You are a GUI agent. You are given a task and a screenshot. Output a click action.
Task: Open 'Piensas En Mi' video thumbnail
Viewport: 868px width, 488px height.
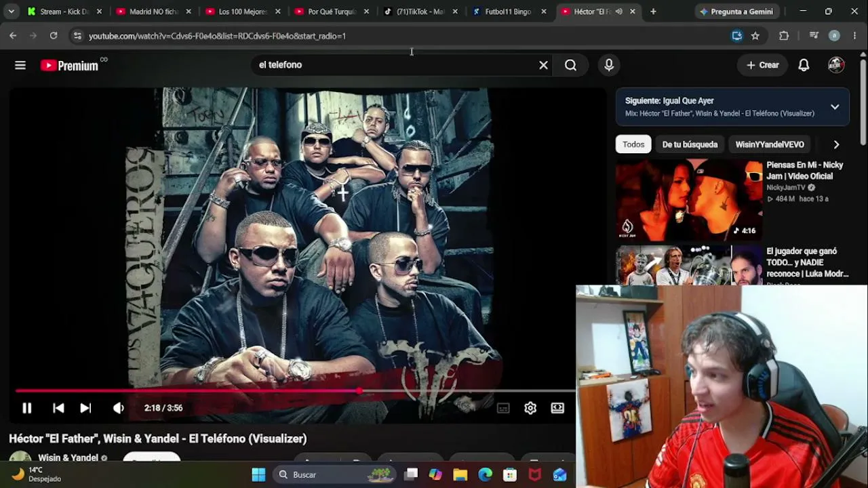coord(689,200)
